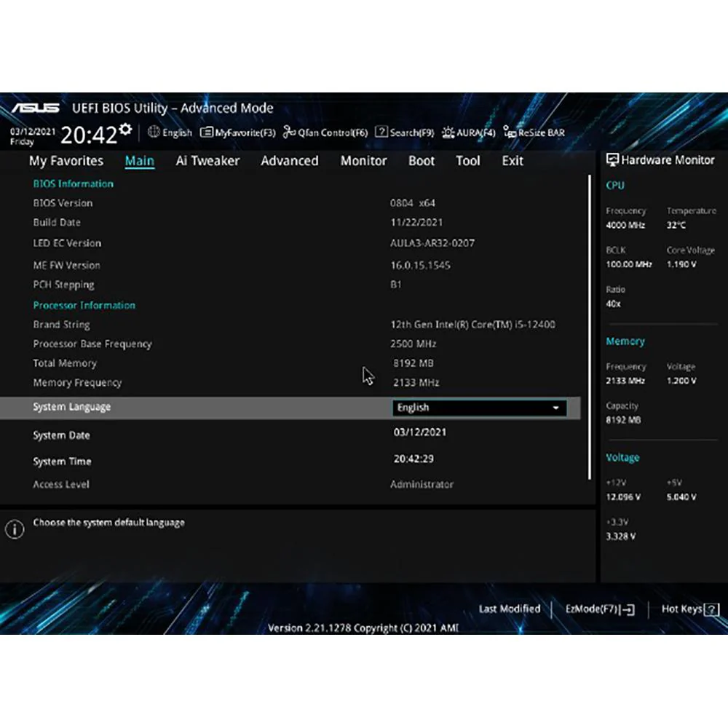Open AURA(F4) lighting icon
The height and width of the screenshot is (728, 728).
coord(448,132)
